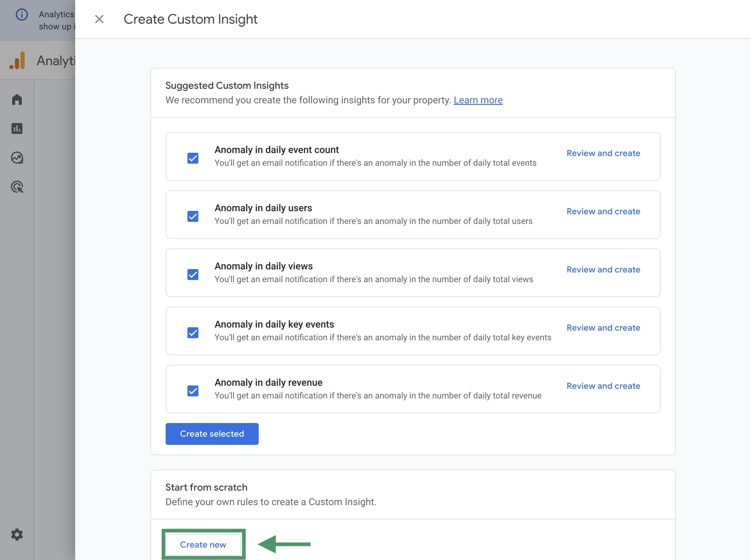
Task: Click the info icon in the notification banner
Action: (x=22, y=14)
